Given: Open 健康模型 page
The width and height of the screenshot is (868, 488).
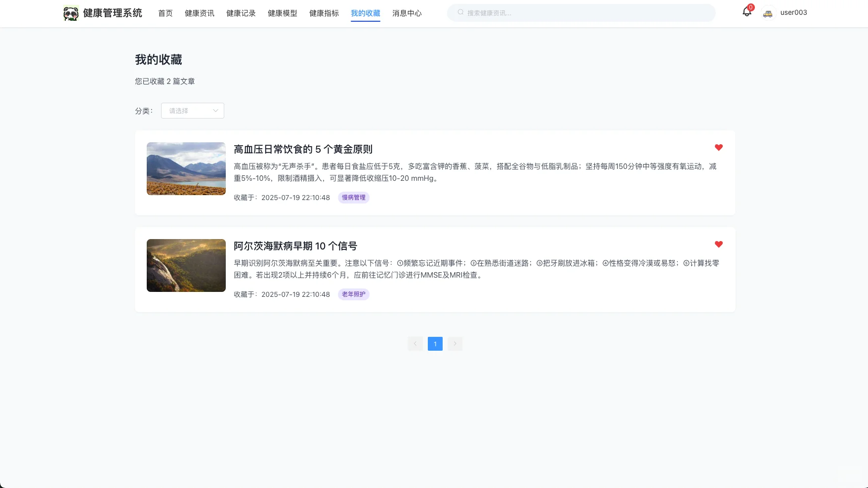Looking at the screenshot, I should (x=282, y=13).
